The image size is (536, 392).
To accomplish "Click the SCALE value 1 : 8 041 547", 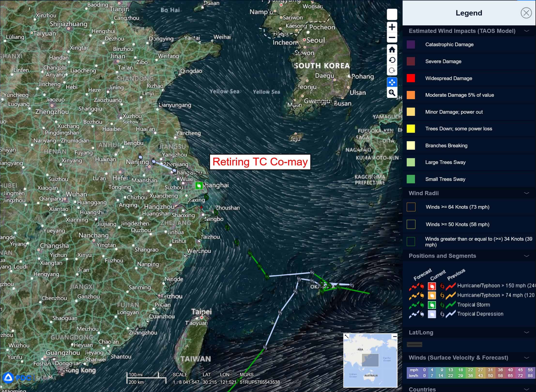I will coord(186,382).
